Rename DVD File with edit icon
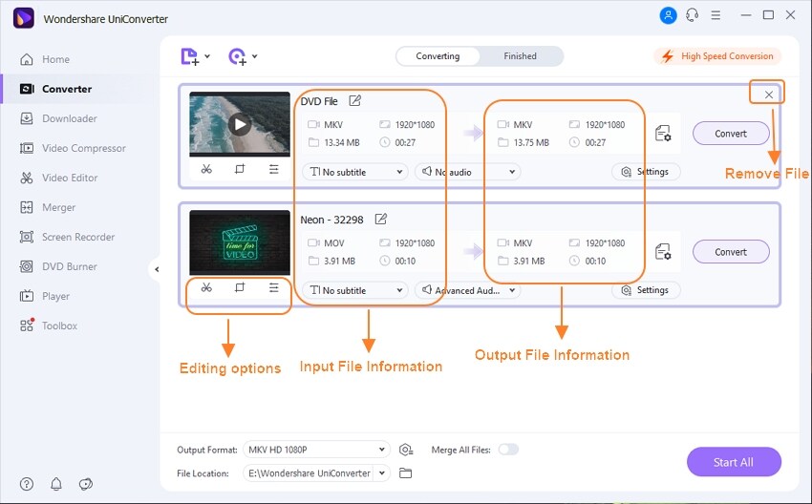The image size is (812, 504). coord(354,100)
